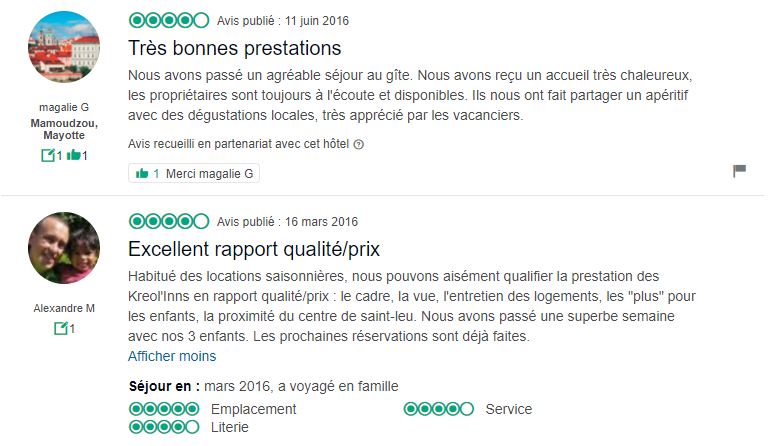Click magalie G's review count icon

48,156
